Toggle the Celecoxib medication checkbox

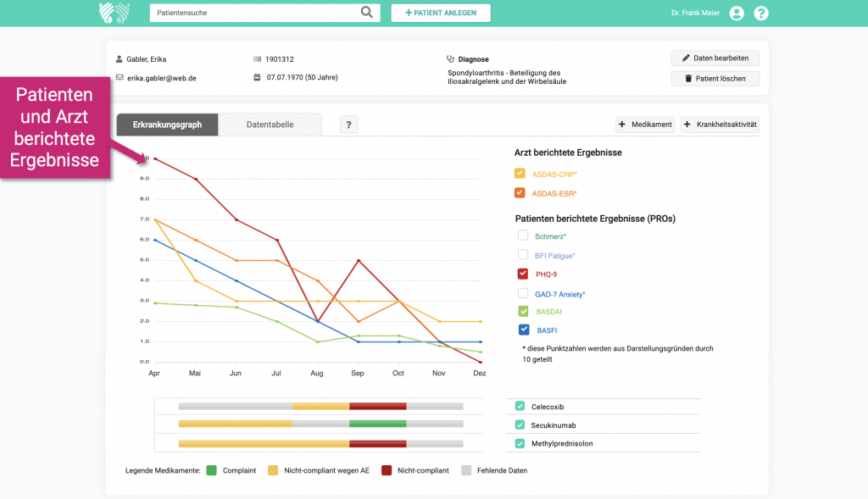pyautogui.click(x=520, y=406)
